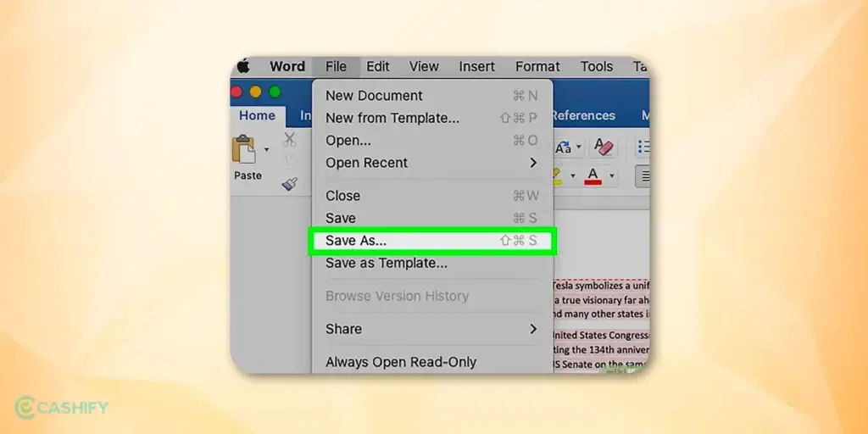The width and height of the screenshot is (868, 434).
Task: Switch to the Home ribbon tab
Action: point(257,115)
